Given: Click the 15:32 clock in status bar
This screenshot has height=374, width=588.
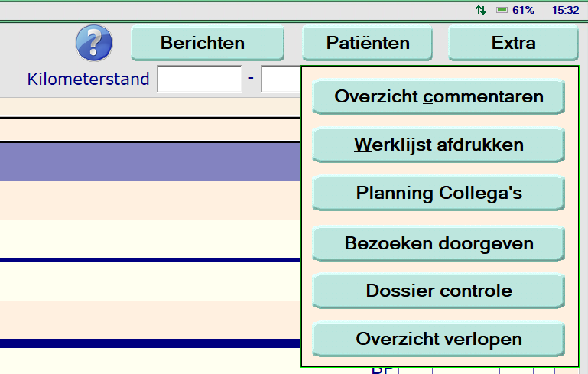Looking at the screenshot, I should [565, 11].
